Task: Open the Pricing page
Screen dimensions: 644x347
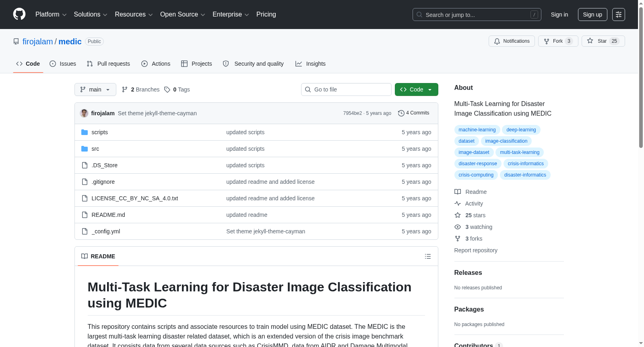Action: (x=266, y=15)
